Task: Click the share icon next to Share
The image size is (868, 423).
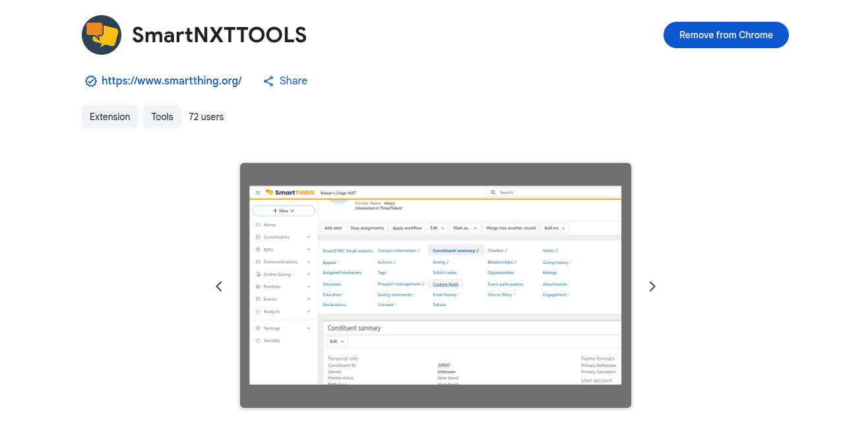Action: tap(268, 81)
